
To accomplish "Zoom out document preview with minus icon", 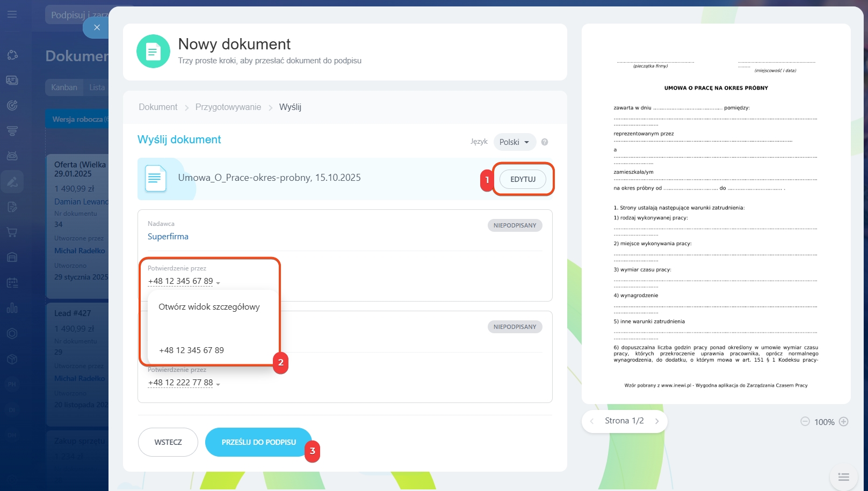I will [x=805, y=422].
